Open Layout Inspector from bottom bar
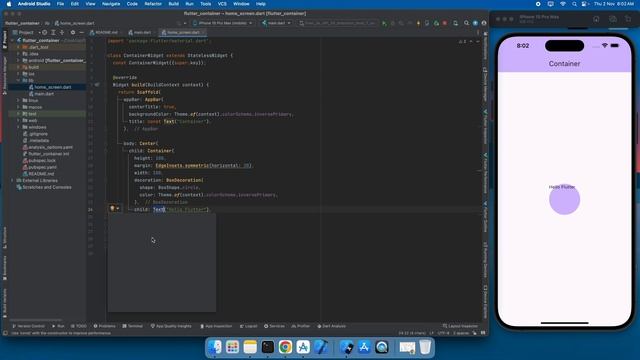This screenshot has width=640, height=360. tap(460, 326)
